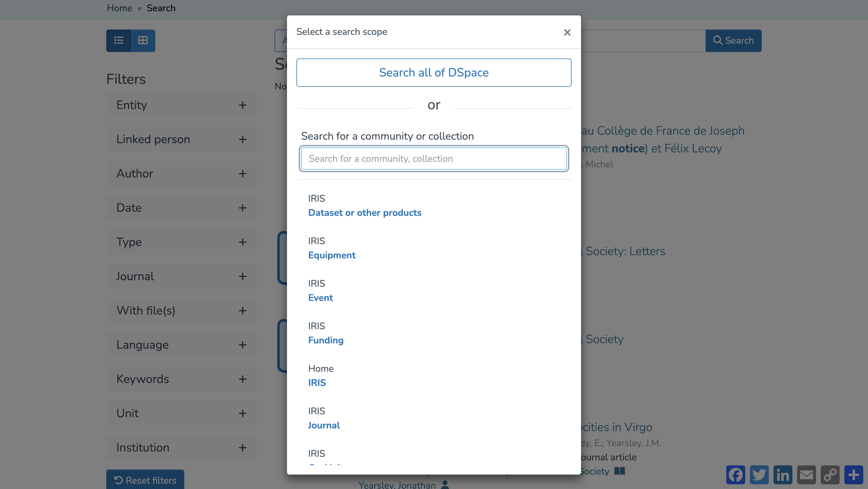The height and width of the screenshot is (489, 868).
Task: Select Dataset or other products collection
Action: [x=365, y=213]
